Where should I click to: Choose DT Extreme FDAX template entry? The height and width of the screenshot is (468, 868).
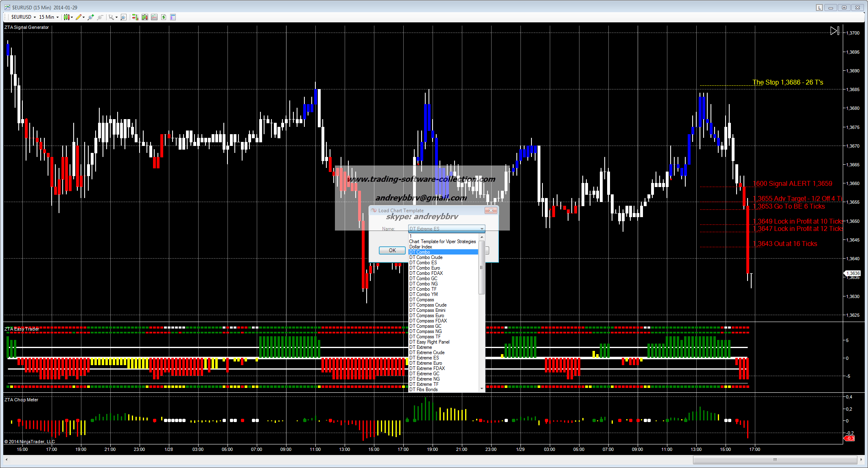point(427,368)
